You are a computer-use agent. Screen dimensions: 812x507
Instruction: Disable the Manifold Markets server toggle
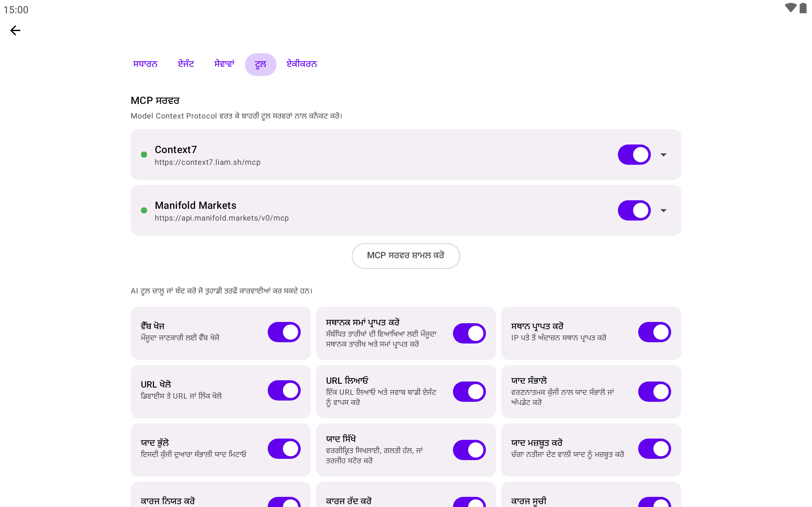point(634,210)
